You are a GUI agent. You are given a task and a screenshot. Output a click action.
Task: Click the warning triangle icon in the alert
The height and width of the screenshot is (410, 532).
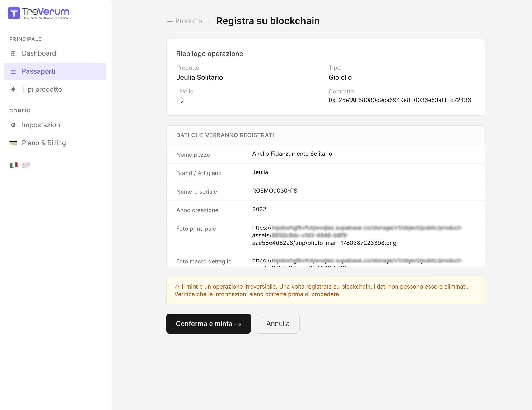pos(177,286)
